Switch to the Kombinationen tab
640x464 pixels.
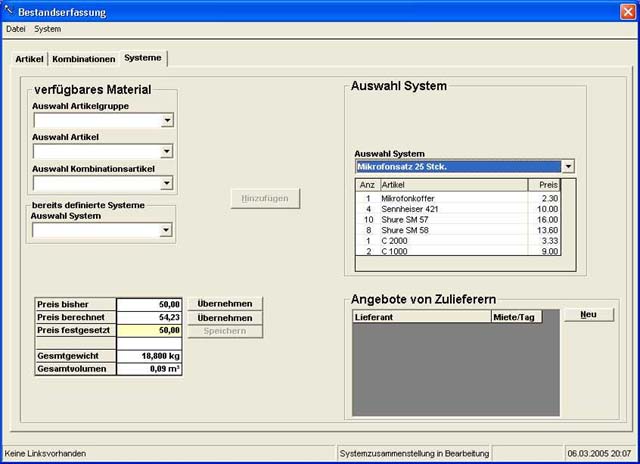pyautogui.click(x=84, y=59)
